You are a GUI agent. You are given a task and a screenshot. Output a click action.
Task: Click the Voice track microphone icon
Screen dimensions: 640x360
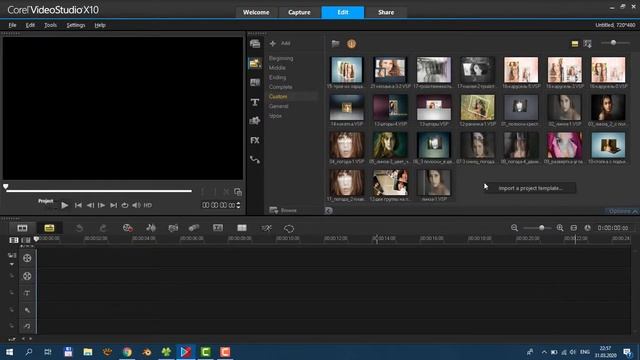27,310
